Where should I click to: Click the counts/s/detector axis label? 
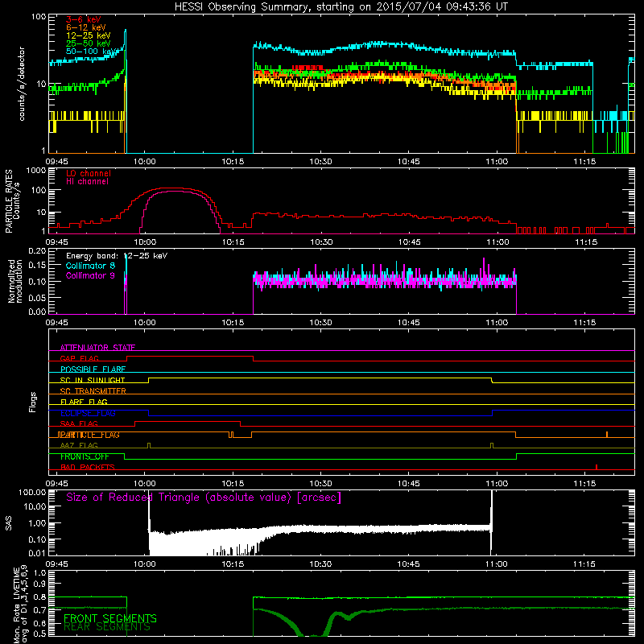click(22, 84)
